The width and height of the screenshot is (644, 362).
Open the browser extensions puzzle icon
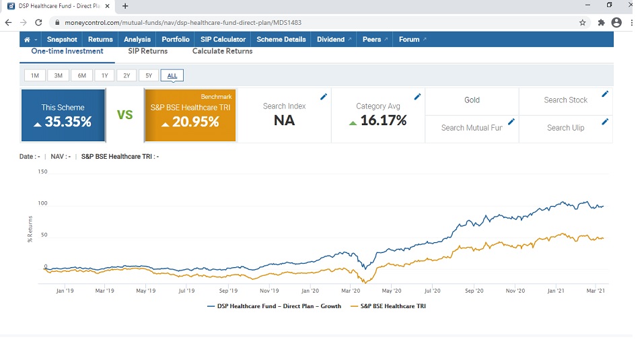602,23
